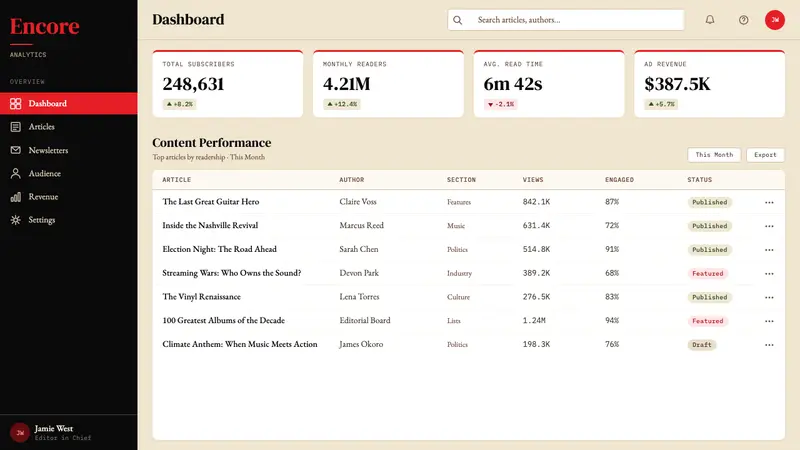Screen dimensions: 800x450
Task: Sort by the ARTICLE column header
Action: (x=177, y=180)
